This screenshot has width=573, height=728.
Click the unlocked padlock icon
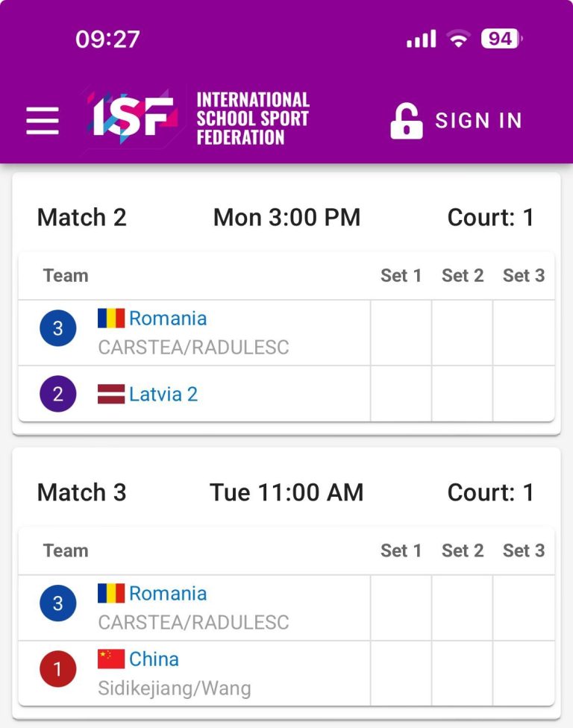(x=407, y=121)
